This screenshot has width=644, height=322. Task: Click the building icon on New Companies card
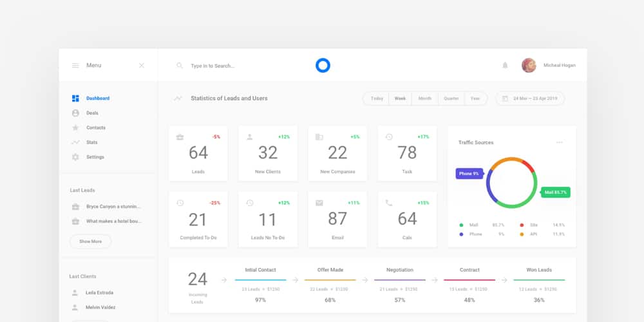tap(319, 137)
